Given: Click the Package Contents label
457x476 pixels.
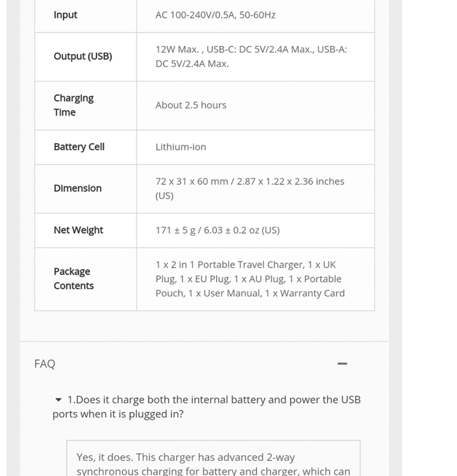Looking at the screenshot, I should [x=73, y=278].
